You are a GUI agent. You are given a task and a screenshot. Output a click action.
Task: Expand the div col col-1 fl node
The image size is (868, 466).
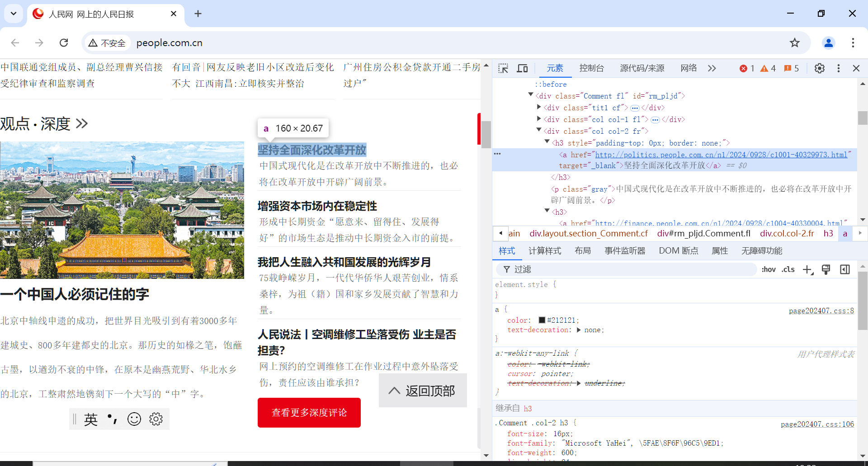click(x=539, y=118)
